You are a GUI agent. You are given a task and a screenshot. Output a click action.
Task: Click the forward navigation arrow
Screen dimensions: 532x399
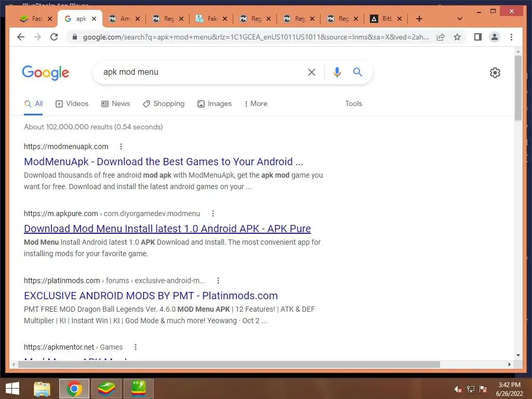(37, 37)
